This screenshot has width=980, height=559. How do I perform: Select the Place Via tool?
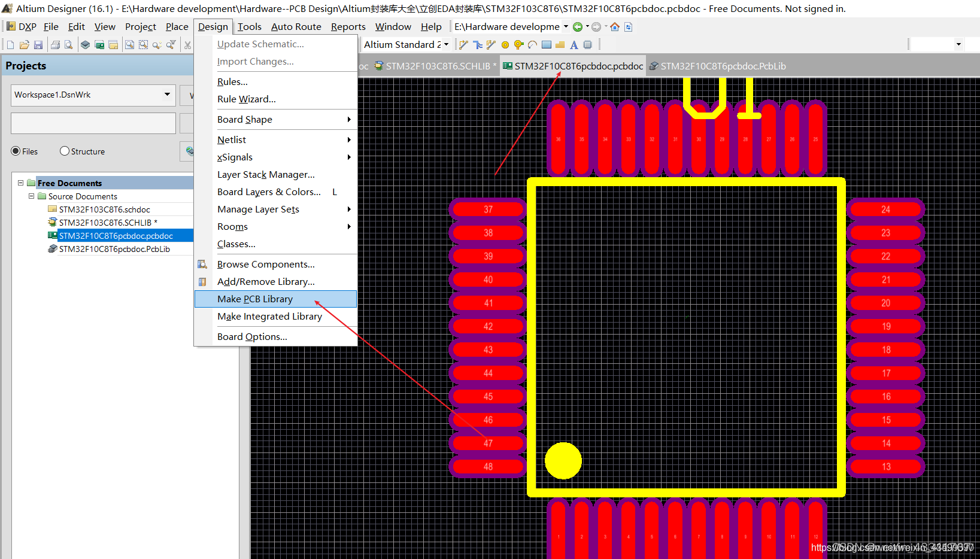tap(519, 45)
